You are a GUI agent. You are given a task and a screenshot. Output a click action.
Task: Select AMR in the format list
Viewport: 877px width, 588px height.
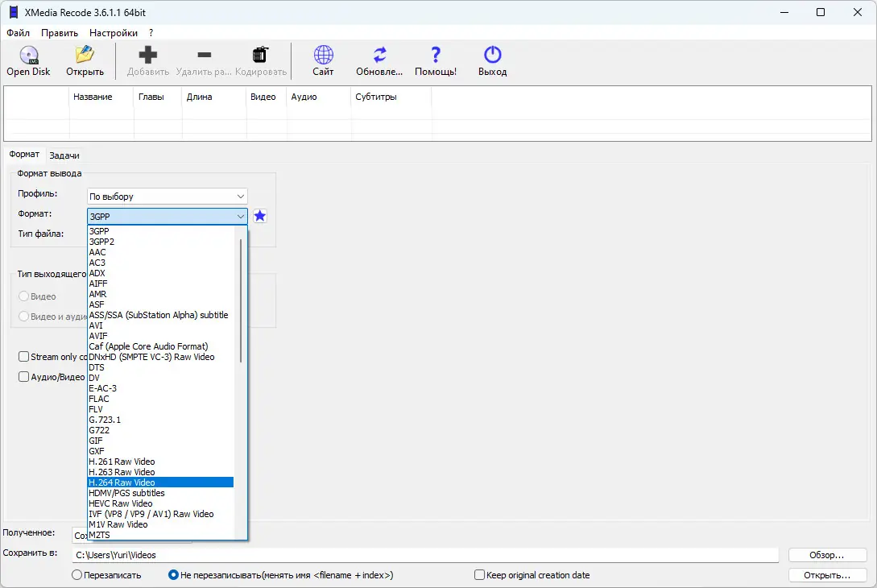[160, 294]
